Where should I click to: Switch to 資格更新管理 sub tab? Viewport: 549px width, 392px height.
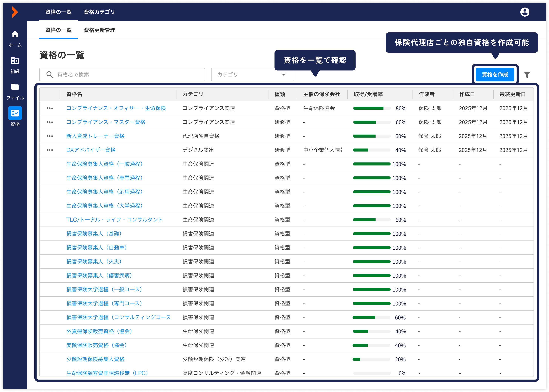[99, 30]
